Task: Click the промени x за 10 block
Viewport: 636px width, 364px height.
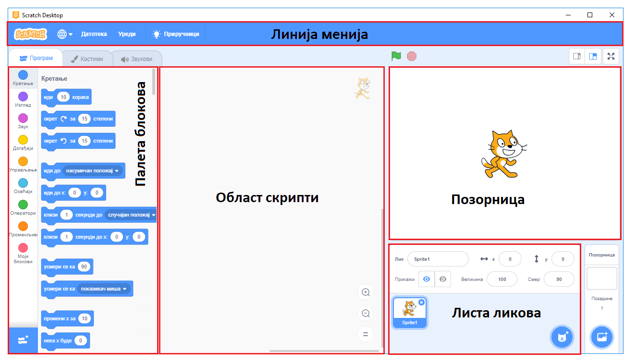Action: [x=68, y=318]
